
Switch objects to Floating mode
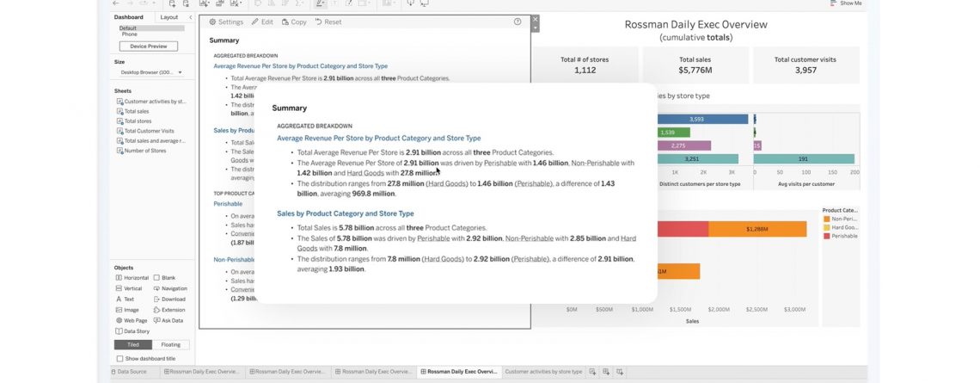tap(170, 345)
